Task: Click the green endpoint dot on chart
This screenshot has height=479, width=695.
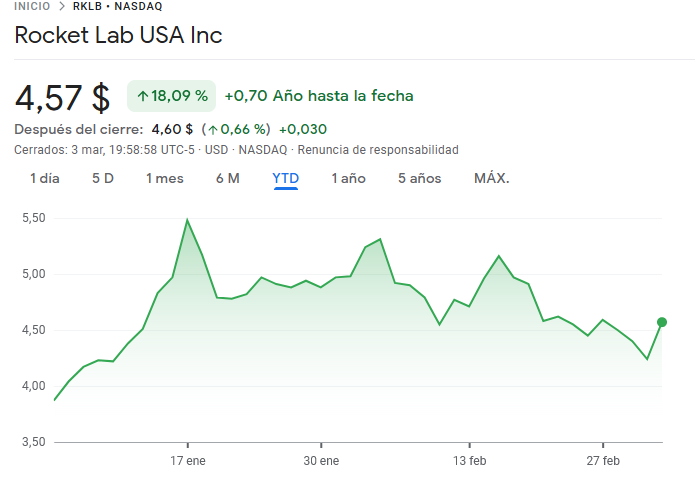Action: [662, 322]
